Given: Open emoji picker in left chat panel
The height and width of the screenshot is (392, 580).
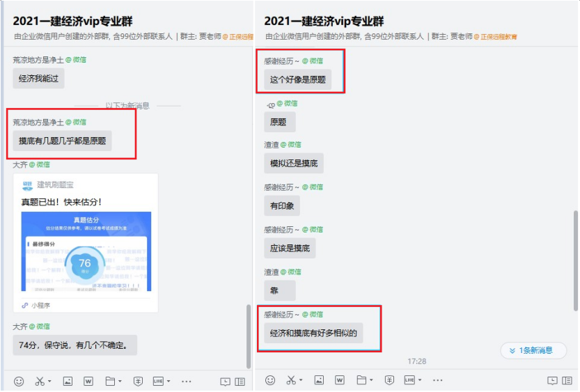Looking at the screenshot, I should (x=19, y=381).
